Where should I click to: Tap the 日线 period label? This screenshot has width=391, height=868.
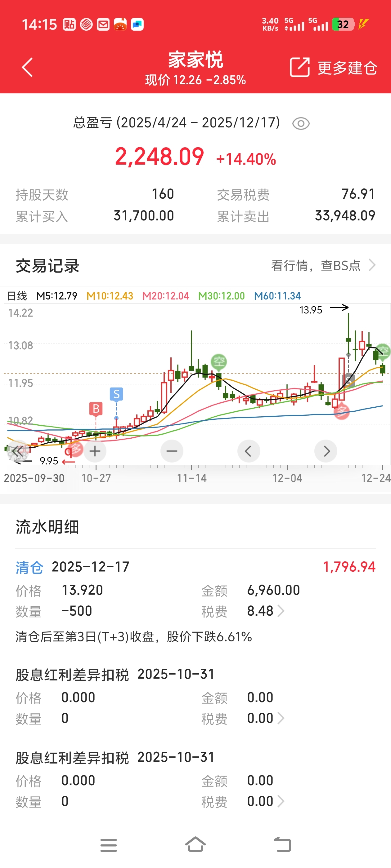[17, 296]
